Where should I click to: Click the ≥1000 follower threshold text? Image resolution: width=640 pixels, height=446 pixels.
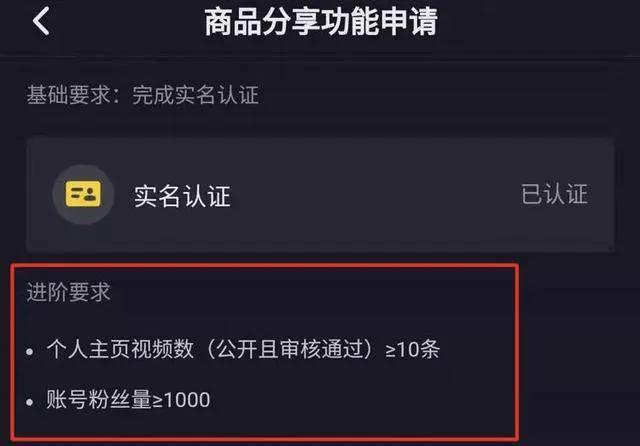click(x=181, y=400)
